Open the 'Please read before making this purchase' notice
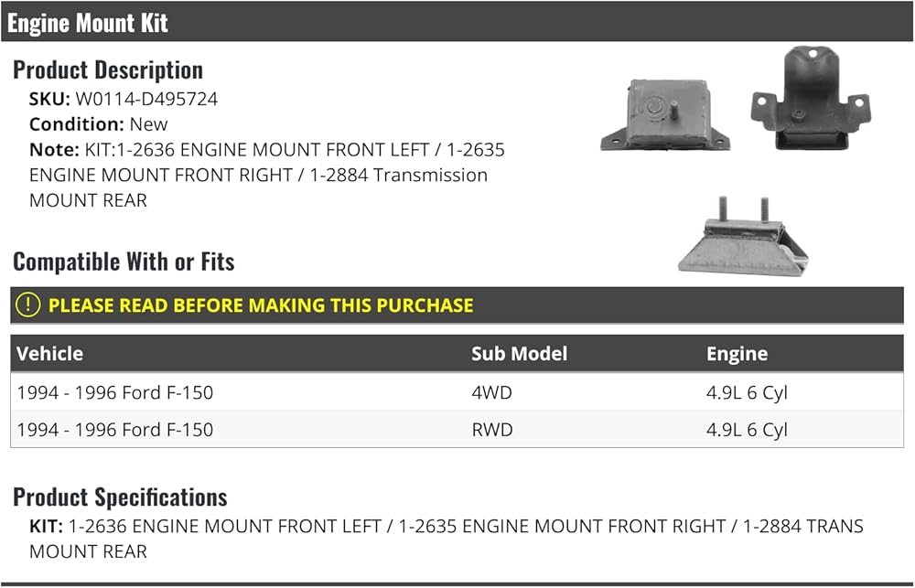Viewport: 915px width, 588px height. [261, 305]
